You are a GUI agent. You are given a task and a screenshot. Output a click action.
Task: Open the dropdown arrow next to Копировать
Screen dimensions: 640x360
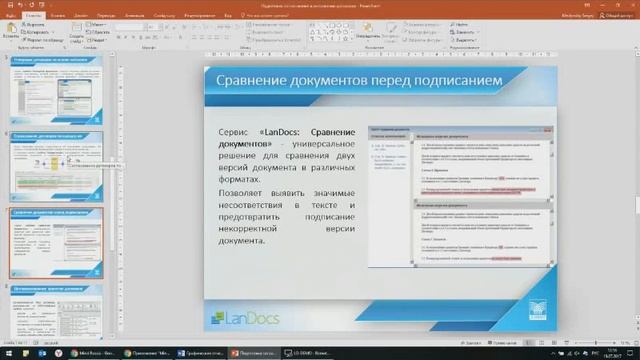click(x=52, y=32)
